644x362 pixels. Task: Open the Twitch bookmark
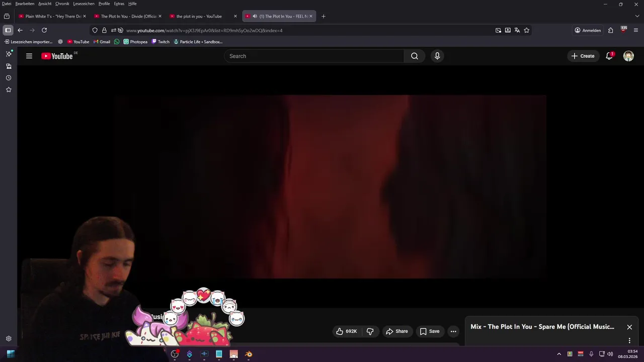(x=160, y=42)
